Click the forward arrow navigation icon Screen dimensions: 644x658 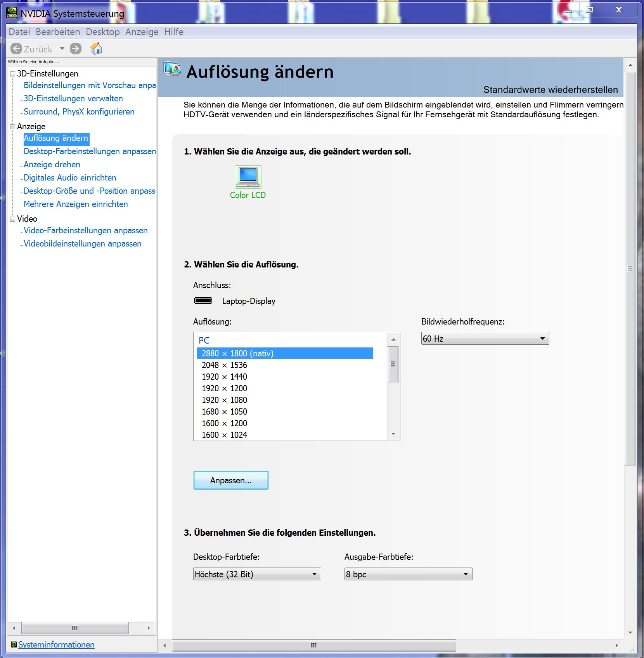coord(76,49)
